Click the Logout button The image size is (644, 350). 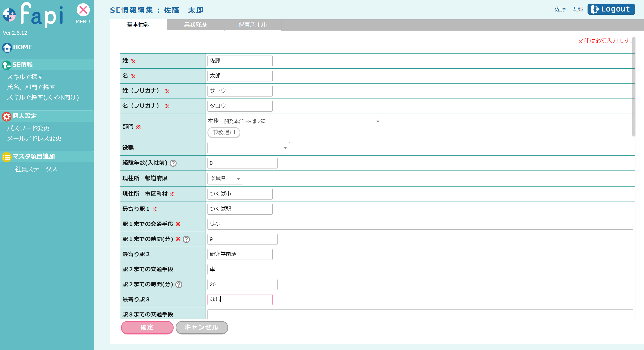611,9
